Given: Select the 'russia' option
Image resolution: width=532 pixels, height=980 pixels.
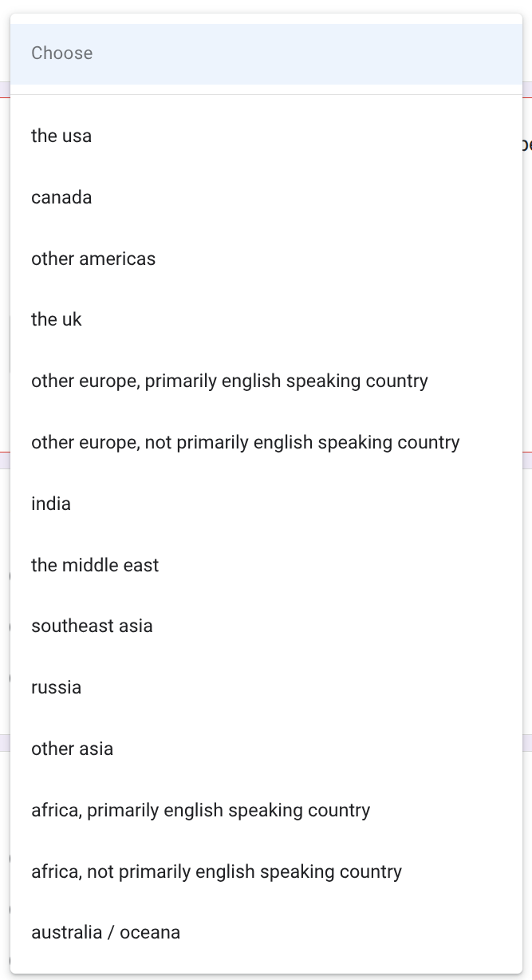Looking at the screenshot, I should (x=56, y=687).
